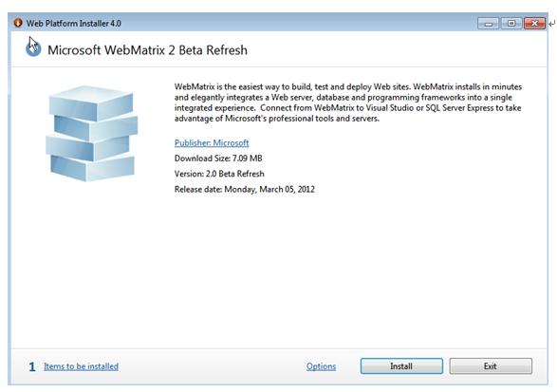This screenshot has height=392, width=557.
Task: Click the Web Platform Installer 4.0 title text
Action: click(73, 24)
